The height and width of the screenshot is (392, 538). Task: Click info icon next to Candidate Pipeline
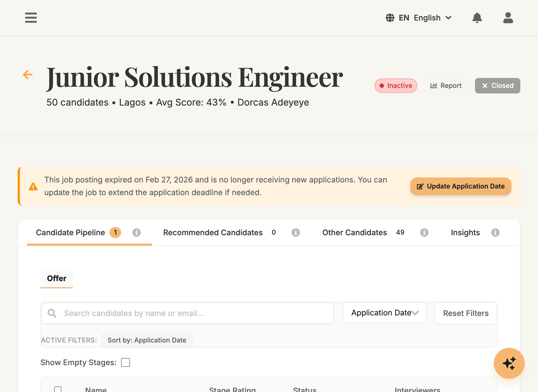tap(136, 232)
